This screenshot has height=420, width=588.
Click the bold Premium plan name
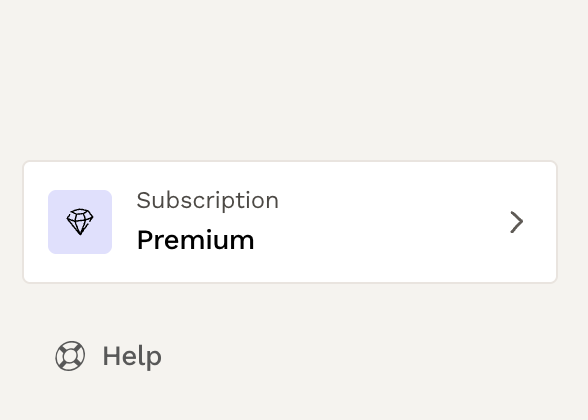coord(195,240)
